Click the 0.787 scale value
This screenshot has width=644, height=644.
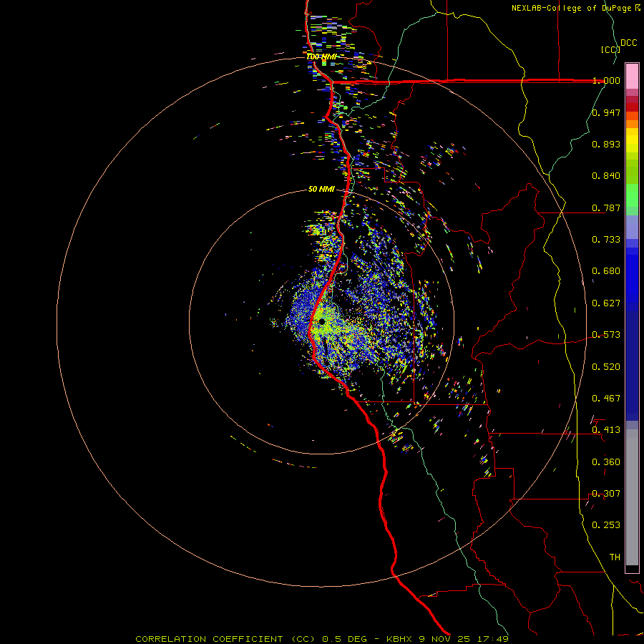click(606, 208)
